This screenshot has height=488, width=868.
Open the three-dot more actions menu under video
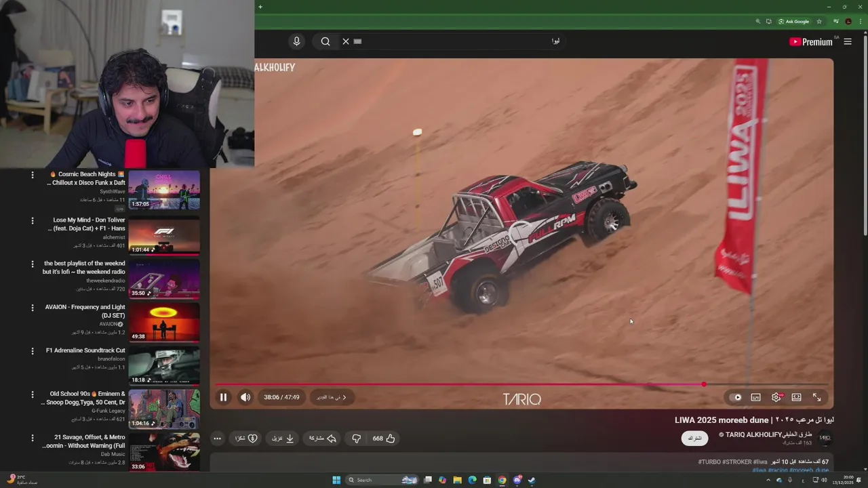point(217,439)
